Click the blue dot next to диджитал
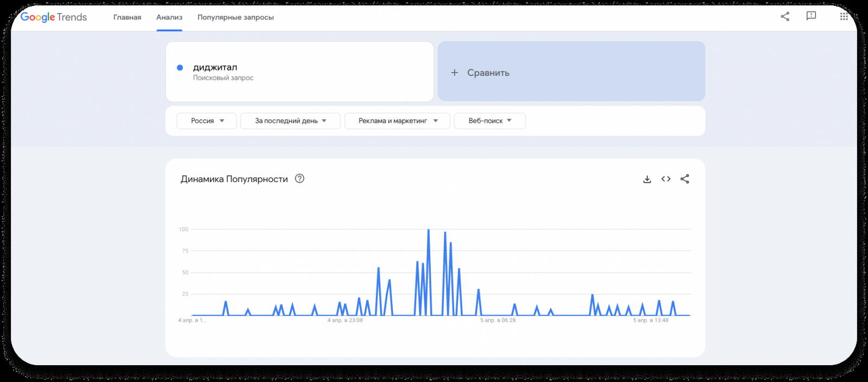 coord(180,68)
